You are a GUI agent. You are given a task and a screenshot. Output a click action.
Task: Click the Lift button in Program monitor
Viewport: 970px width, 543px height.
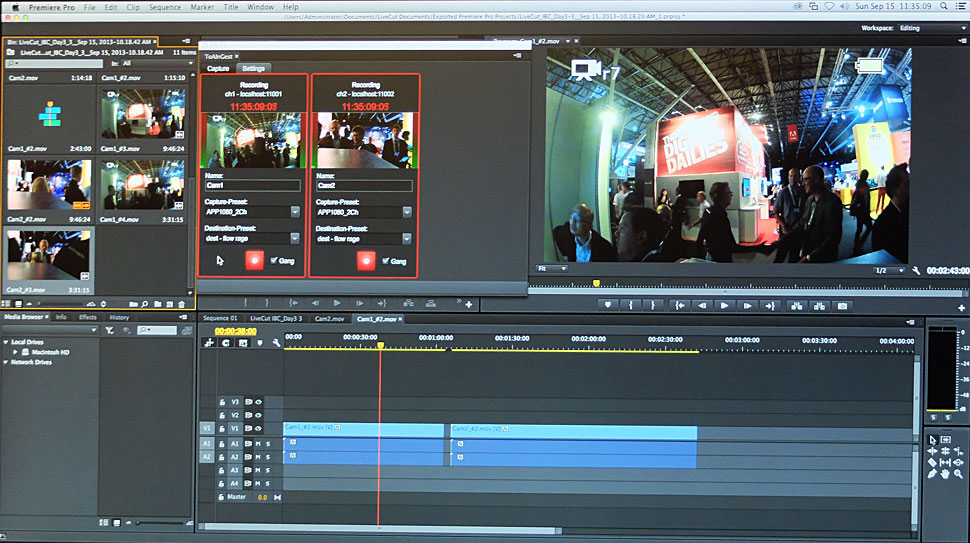point(795,305)
